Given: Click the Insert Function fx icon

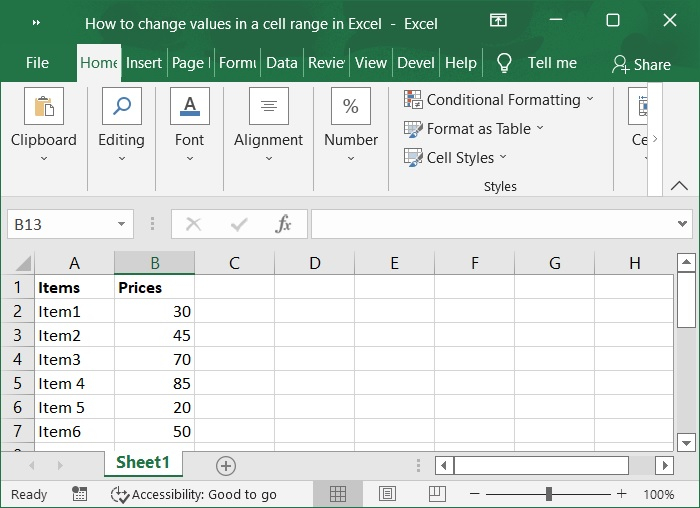Looking at the screenshot, I should click(284, 224).
